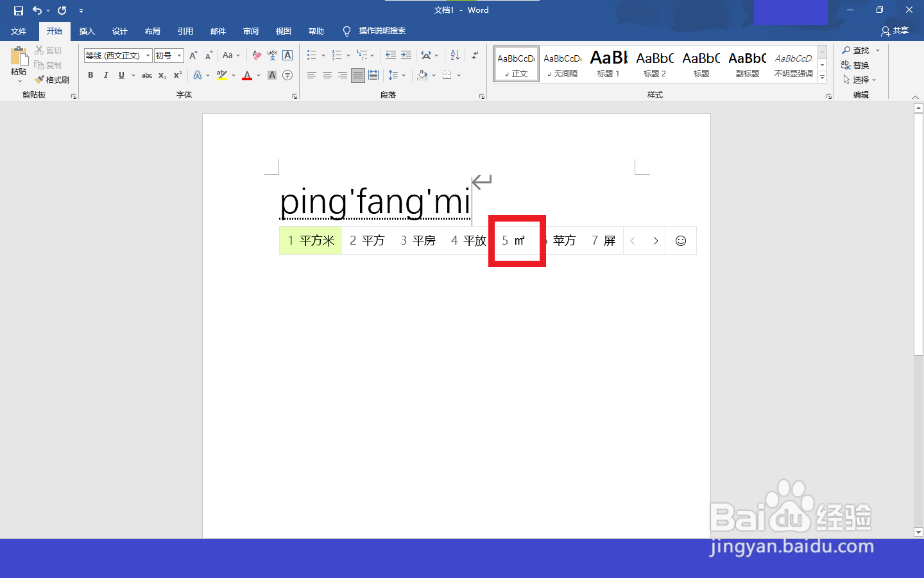Viewport: 924px width, 578px height.
Task: Click the 查找 find button
Action: point(855,50)
